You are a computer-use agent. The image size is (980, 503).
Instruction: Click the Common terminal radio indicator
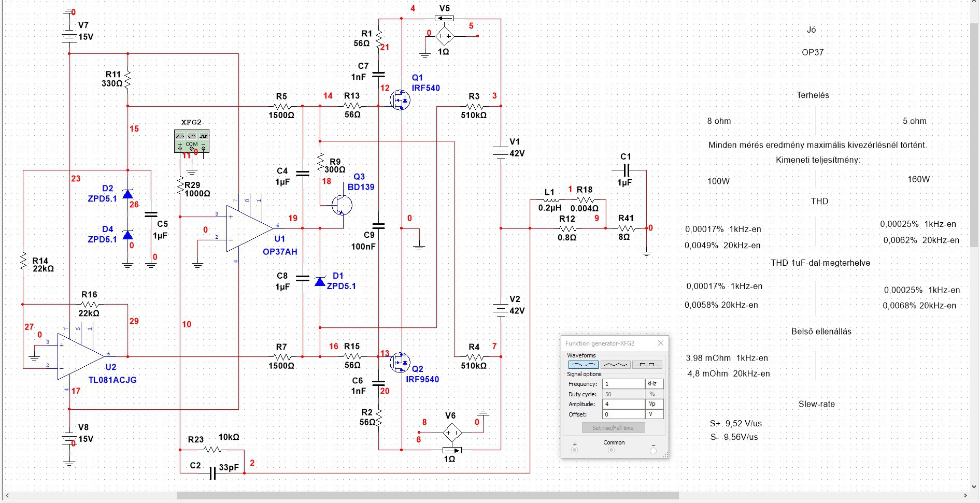point(611,450)
